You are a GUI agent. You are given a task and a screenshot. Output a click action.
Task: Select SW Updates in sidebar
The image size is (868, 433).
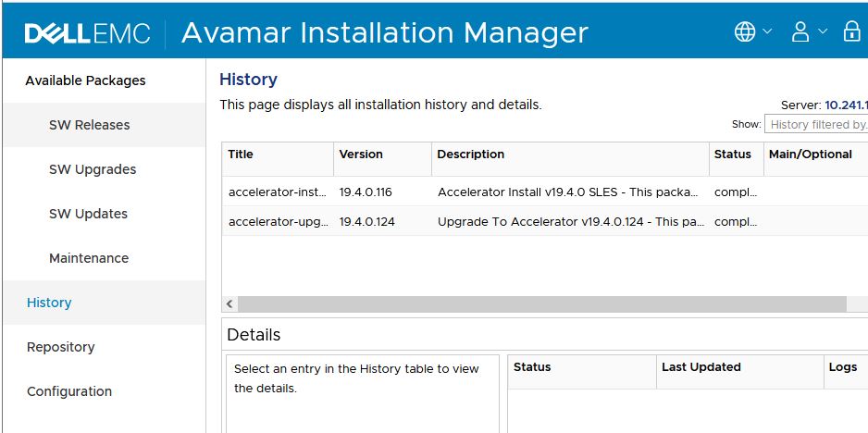click(88, 214)
